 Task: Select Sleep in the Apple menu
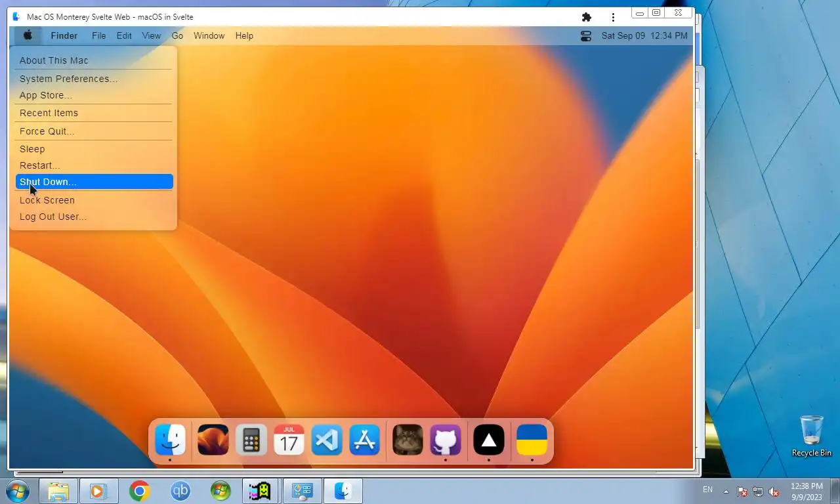click(93, 149)
